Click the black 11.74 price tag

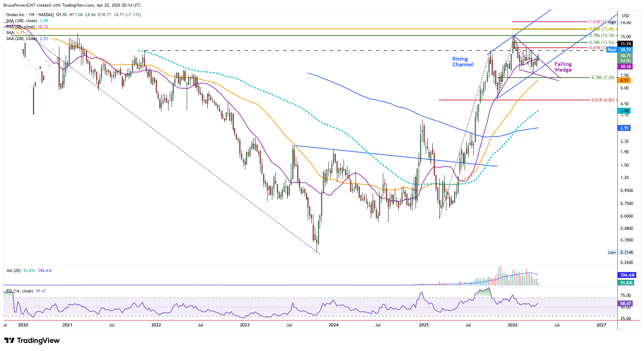[625, 44]
